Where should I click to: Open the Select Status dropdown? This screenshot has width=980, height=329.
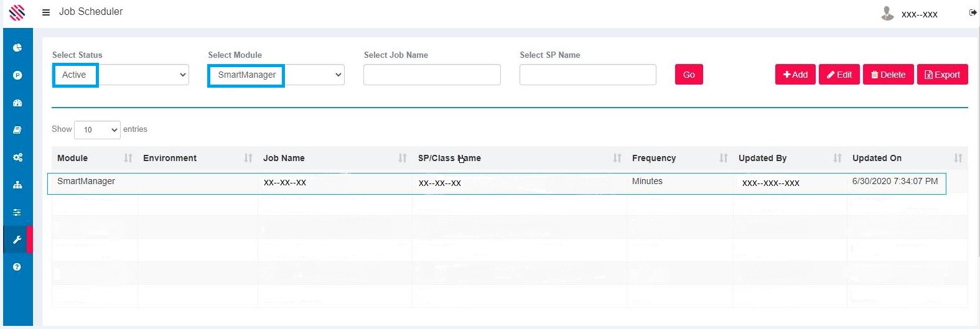tap(121, 75)
